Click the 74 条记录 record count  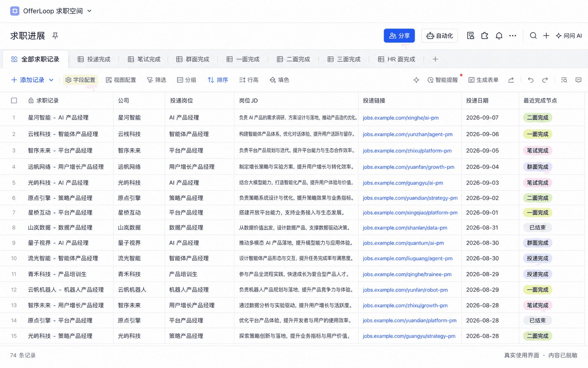tap(23, 355)
